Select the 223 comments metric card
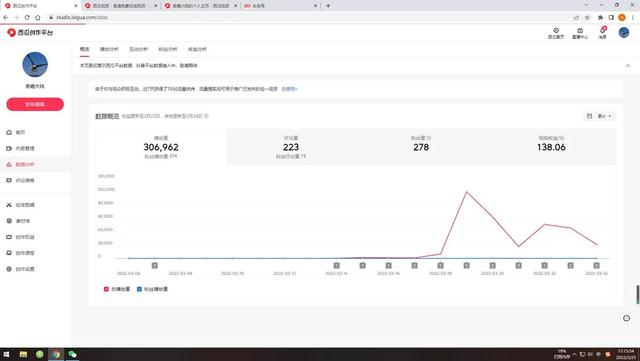Image resolution: width=640 pixels, height=361 pixels. click(x=291, y=147)
